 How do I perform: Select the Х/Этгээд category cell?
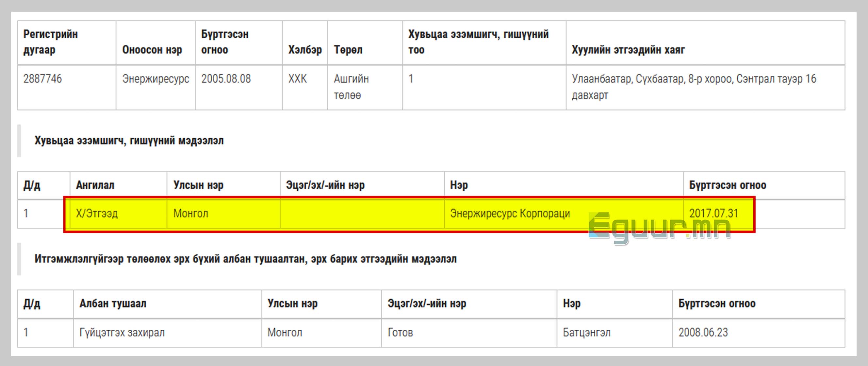pos(118,214)
